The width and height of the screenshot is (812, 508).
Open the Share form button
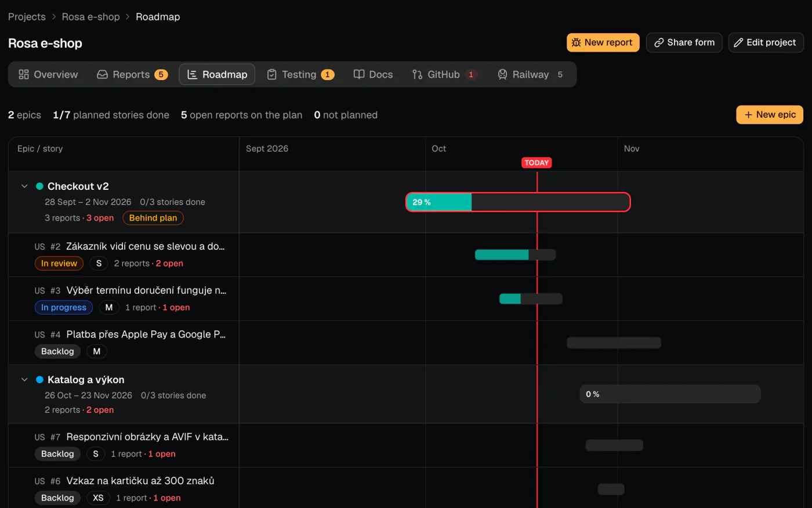[x=684, y=42]
